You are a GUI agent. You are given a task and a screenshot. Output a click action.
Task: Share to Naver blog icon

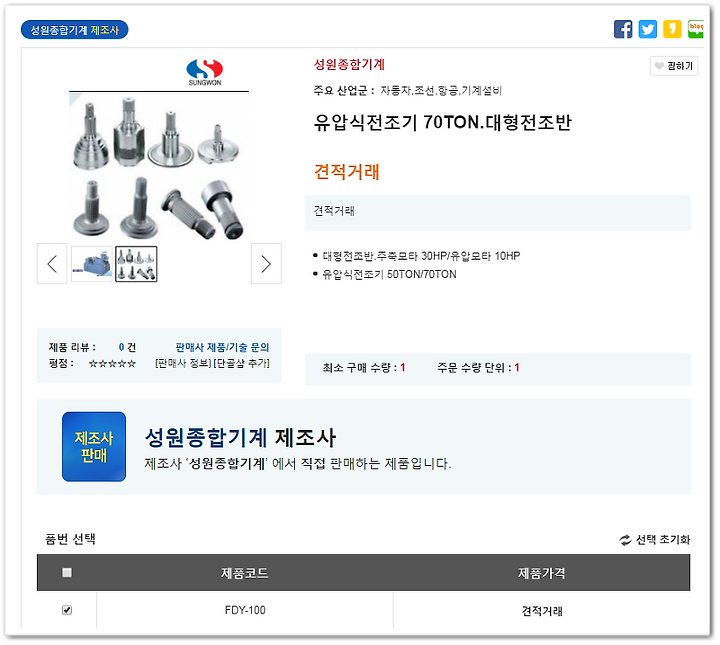coord(695,29)
